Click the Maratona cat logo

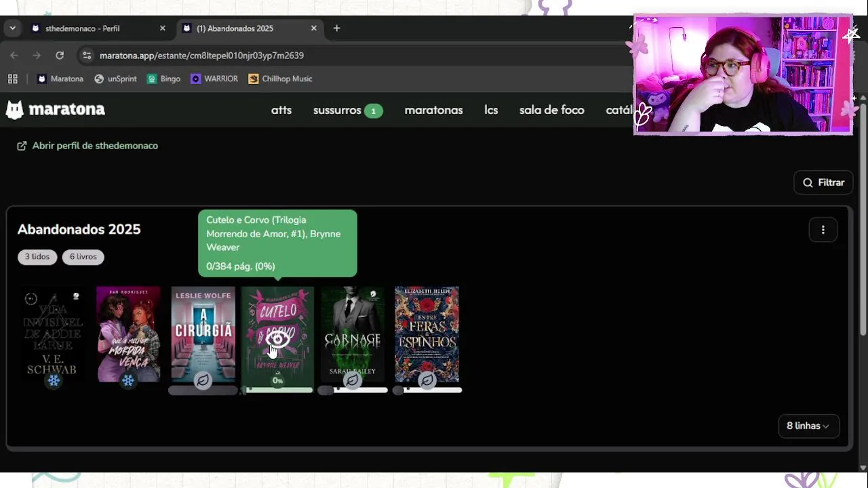click(x=14, y=110)
